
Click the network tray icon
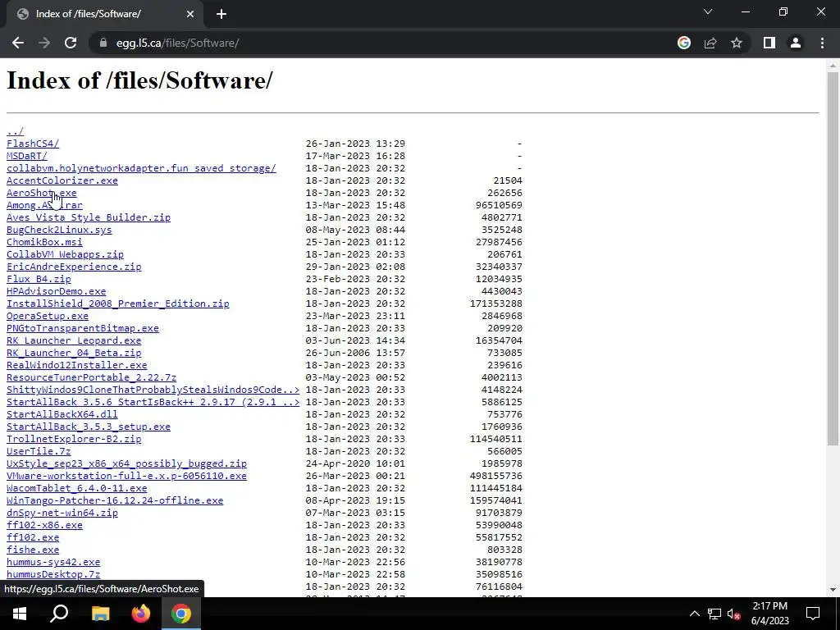tap(714, 614)
